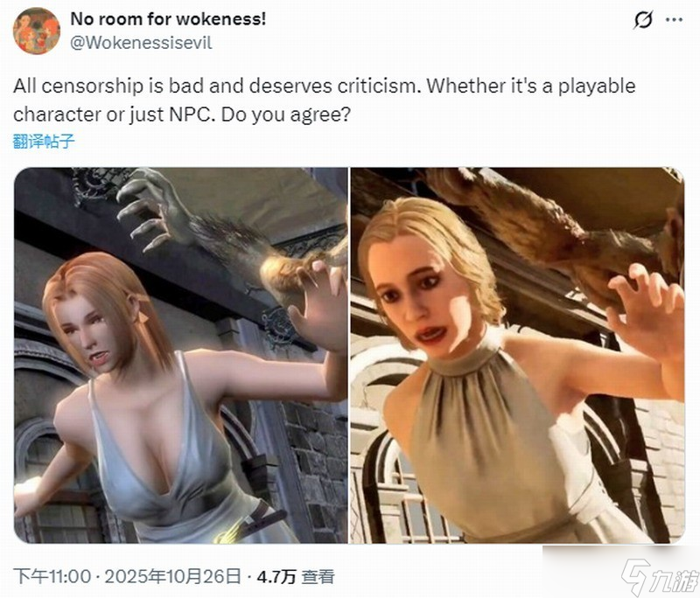Click the tweet text about censorship
The height and width of the screenshot is (598, 700).
tap(324, 101)
